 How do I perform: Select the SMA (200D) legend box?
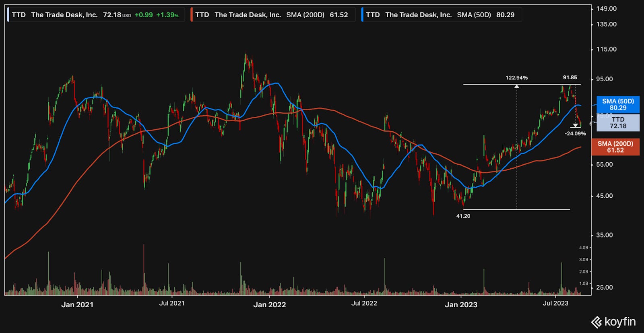point(272,15)
